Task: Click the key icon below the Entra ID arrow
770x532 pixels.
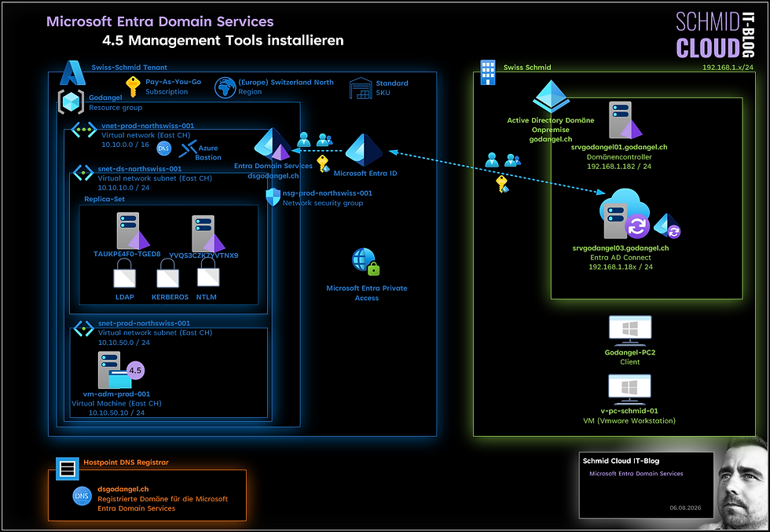Action: (x=323, y=163)
